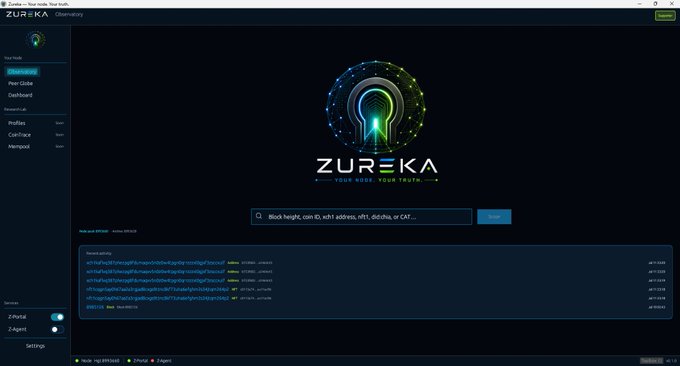The height and width of the screenshot is (366, 680).
Task: Select Observatory in the sidebar
Action: [22, 72]
